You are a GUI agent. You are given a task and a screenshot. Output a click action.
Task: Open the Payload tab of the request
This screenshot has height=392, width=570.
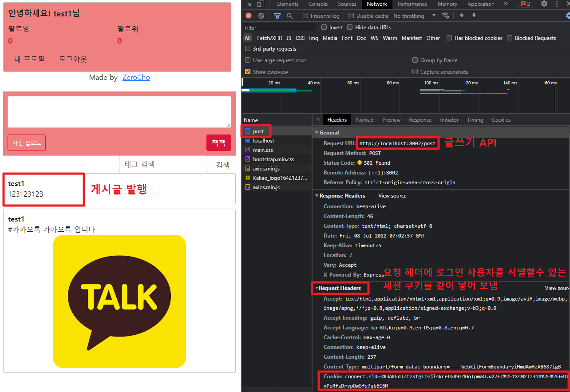[x=364, y=119]
